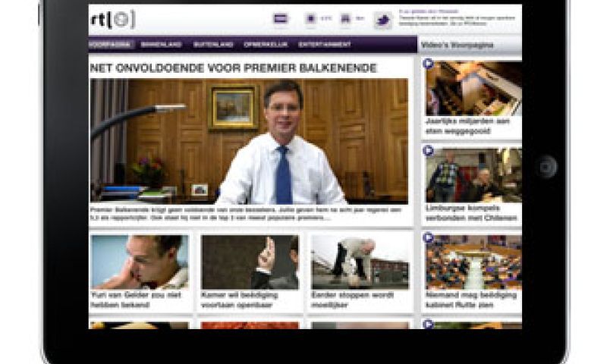Image resolution: width=607 pixels, height=364 pixels.
Task: Play the kabinet Rutte beëdiging video
Action: 428,237
